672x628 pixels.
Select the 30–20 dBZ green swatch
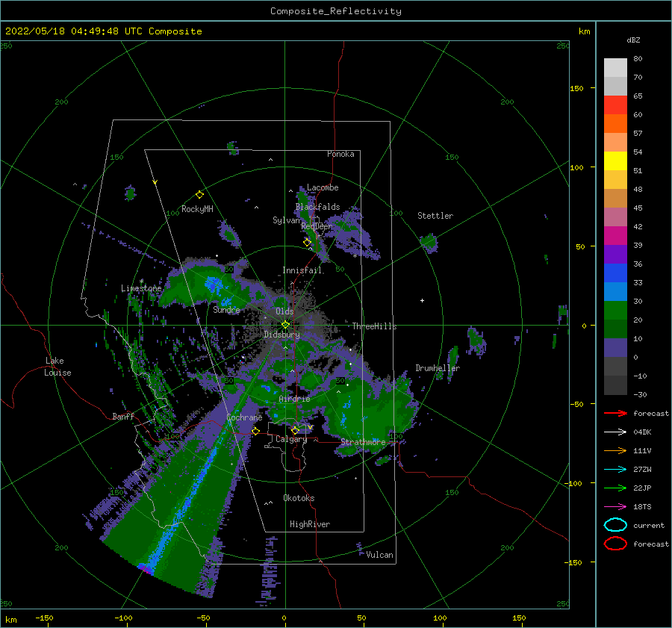(615, 311)
